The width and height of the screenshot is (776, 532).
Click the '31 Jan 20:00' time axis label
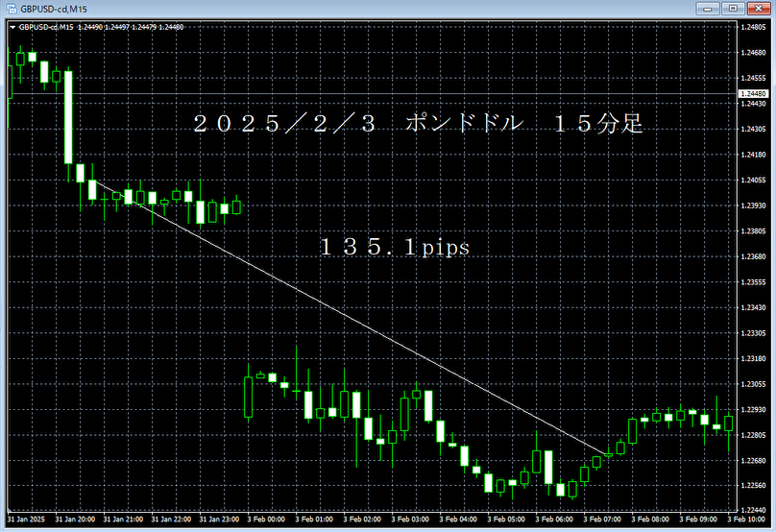coord(75,520)
